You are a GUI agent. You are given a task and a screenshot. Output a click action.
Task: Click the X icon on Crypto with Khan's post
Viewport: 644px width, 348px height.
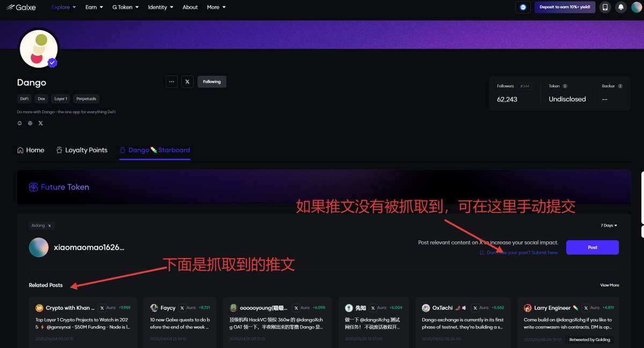[x=101, y=308]
